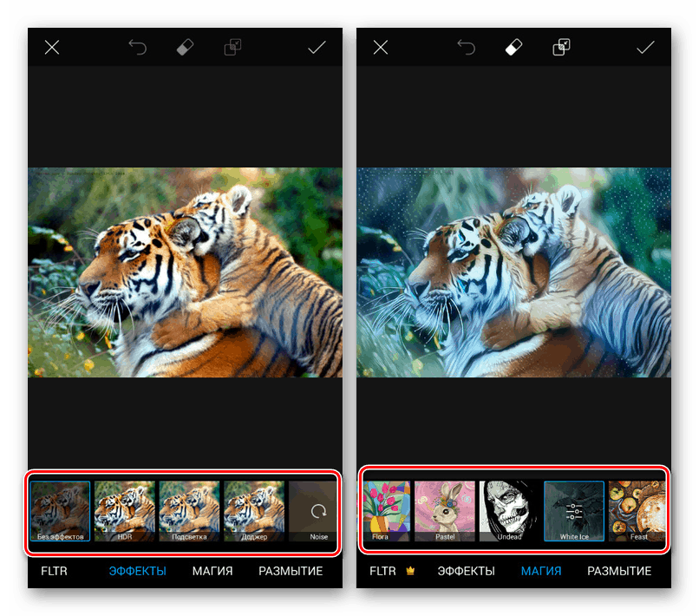699x616 pixels.
Task: Tap the compare layers icon in the right screen
Action: coord(561,47)
